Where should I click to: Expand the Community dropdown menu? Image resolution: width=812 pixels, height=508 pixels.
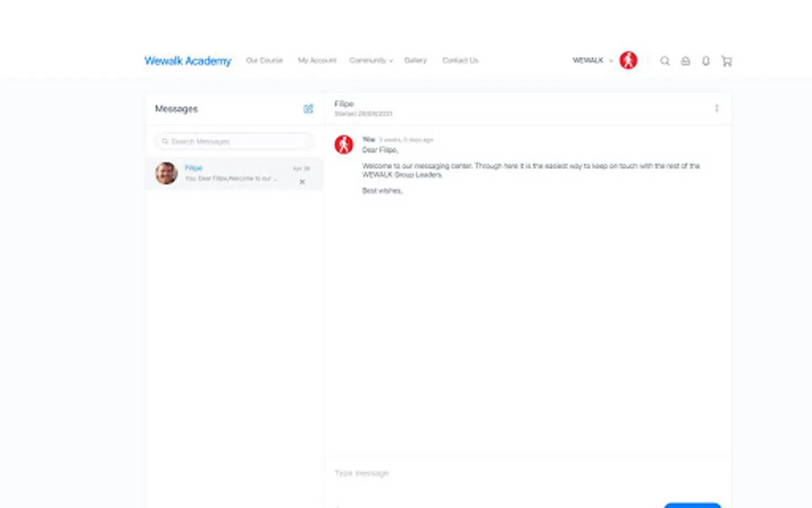coord(371,60)
